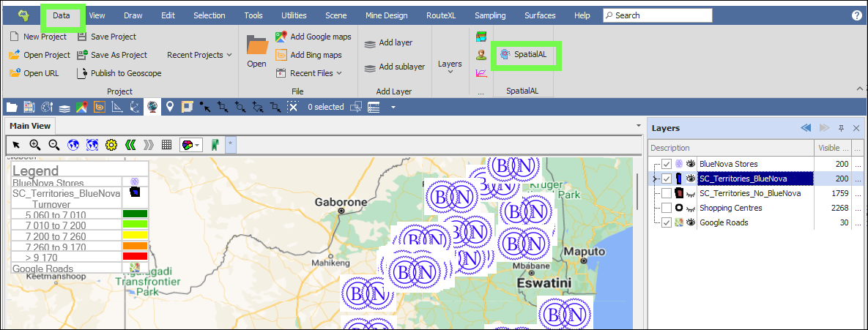This screenshot has height=330, width=868.
Task: Toggle eye visibility for Google Roads layer
Action: click(690, 222)
